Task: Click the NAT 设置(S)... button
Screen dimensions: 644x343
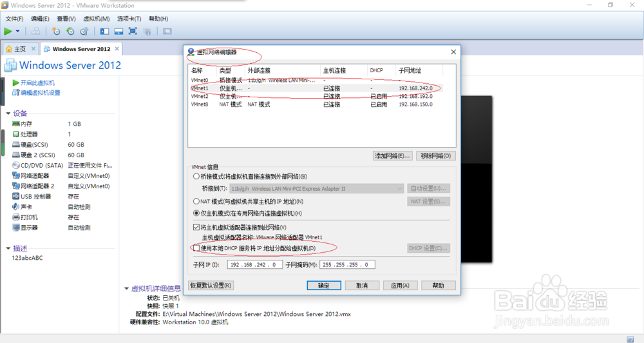Action: click(x=428, y=202)
